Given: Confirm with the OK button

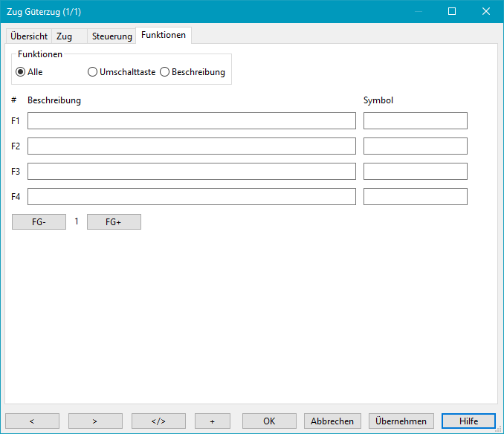Looking at the screenshot, I should [x=269, y=421].
